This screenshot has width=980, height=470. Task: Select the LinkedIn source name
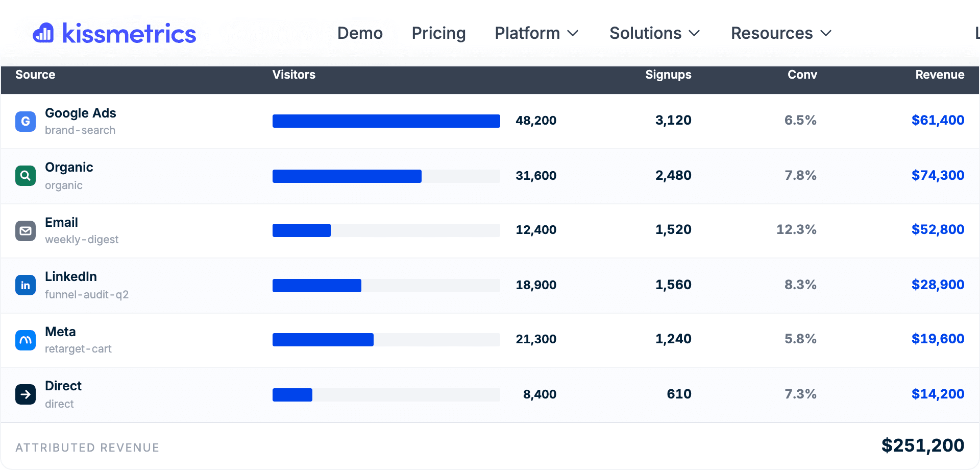point(71,276)
